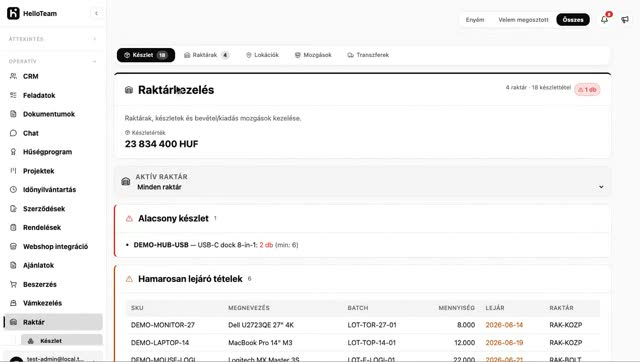Expand the ÁTTEKINTÉS section chevron
The width and height of the screenshot is (640, 362).
point(95,39)
